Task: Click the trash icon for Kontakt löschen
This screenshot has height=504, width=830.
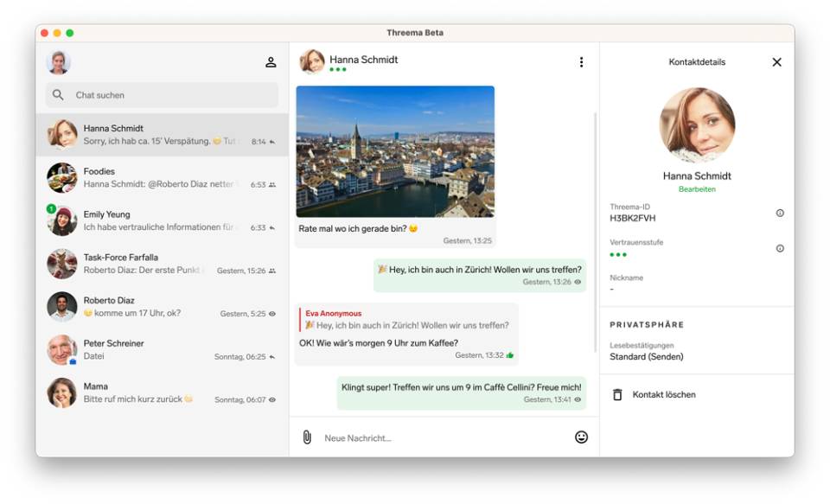Action: [x=617, y=394]
